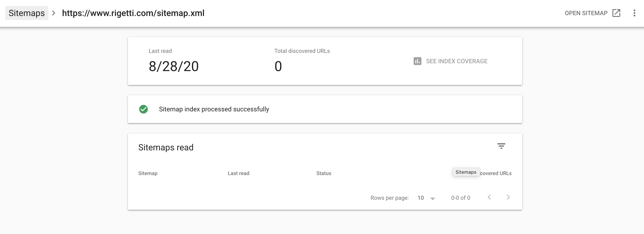Click rows per page value 10
This screenshot has width=644, height=234.
[421, 198]
